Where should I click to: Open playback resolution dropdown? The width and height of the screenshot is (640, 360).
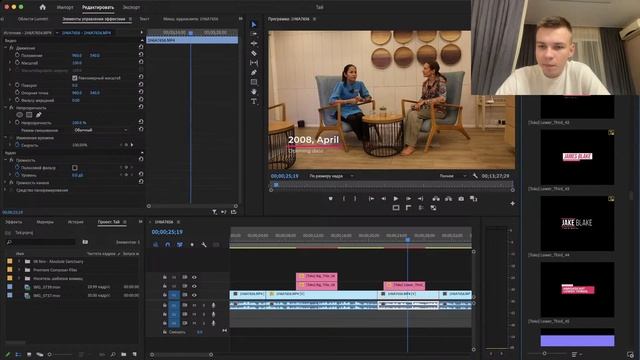tap(452, 176)
